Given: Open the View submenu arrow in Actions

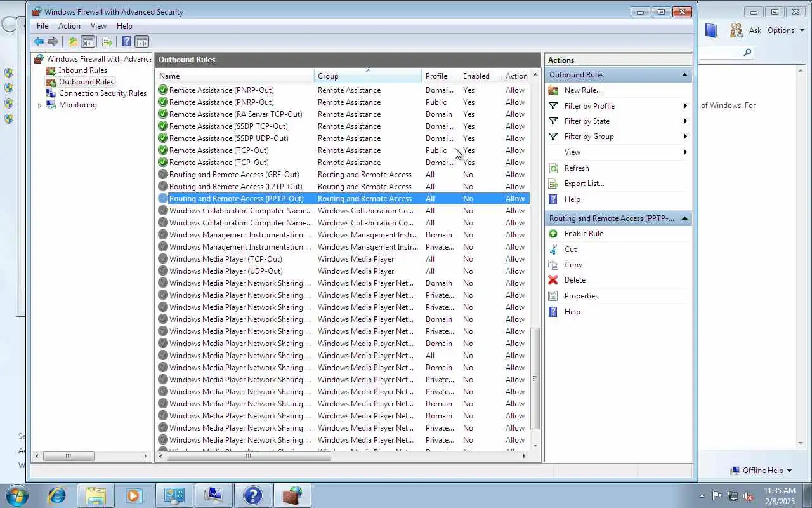Looking at the screenshot, I should click(685, 152).
